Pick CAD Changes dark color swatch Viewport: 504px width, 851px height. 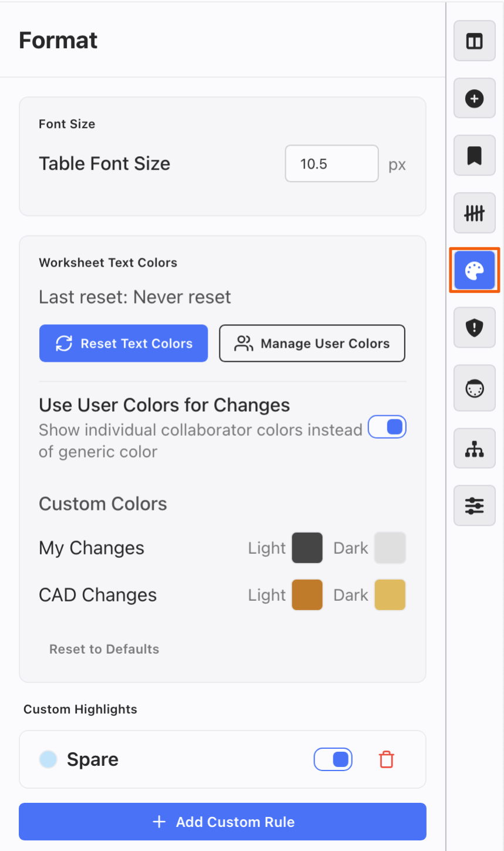point(390,595)
